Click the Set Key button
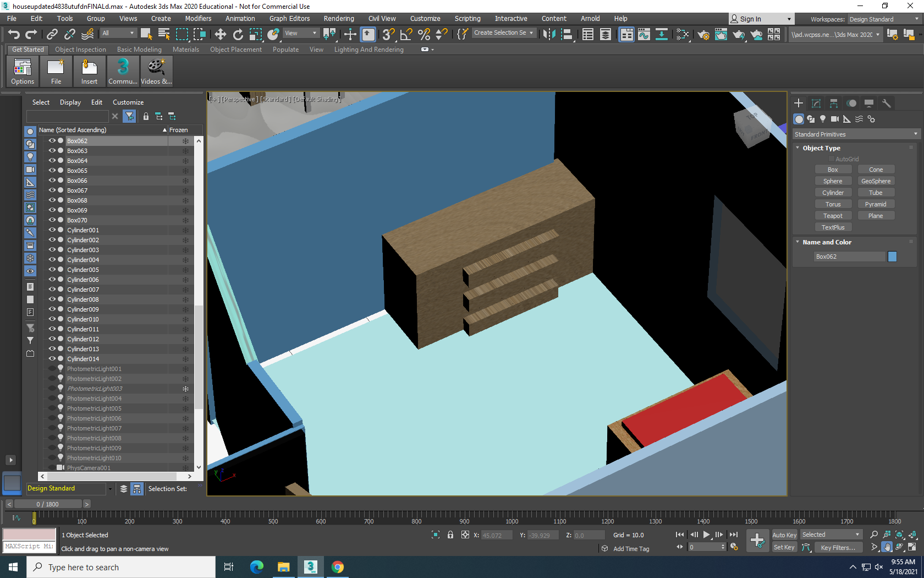 pos(784,548)
